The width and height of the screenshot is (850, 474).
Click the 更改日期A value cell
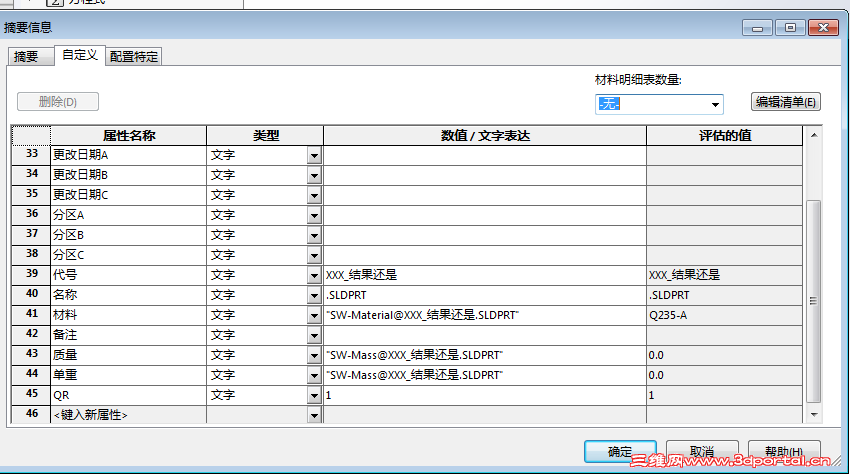point(485,155)
